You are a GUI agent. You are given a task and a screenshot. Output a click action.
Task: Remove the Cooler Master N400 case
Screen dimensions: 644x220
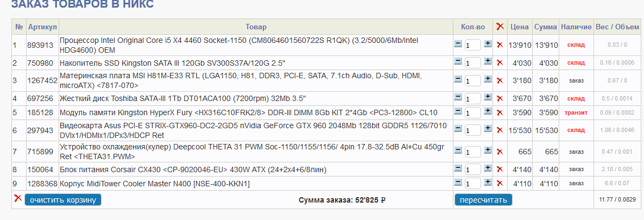pos(500,184)
